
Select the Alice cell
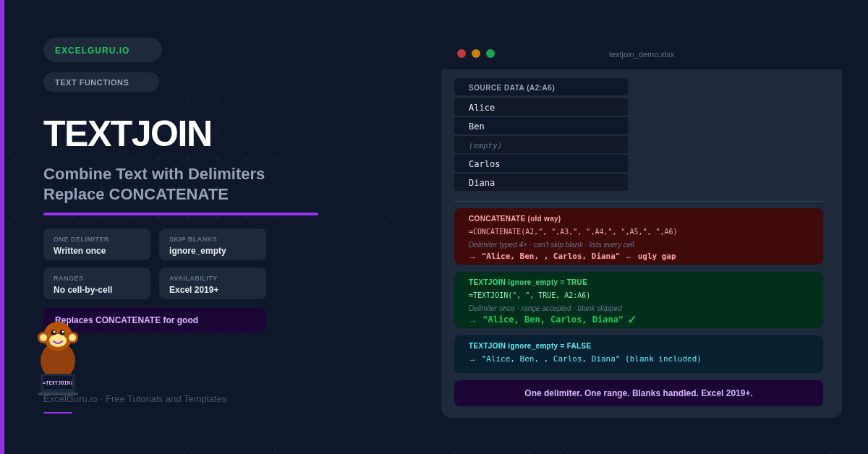point(540,108)
